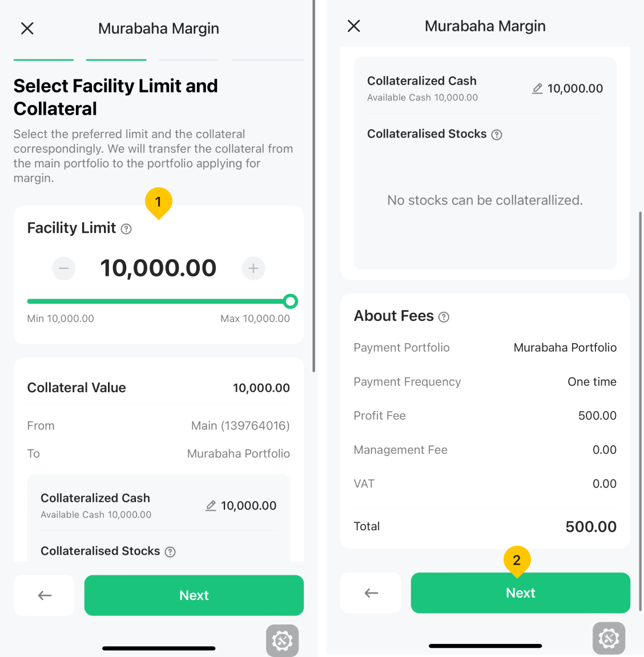This screenshot has height=657, width=644.
Task: Open debug gear tool on left screen
Action: [282, 640]
